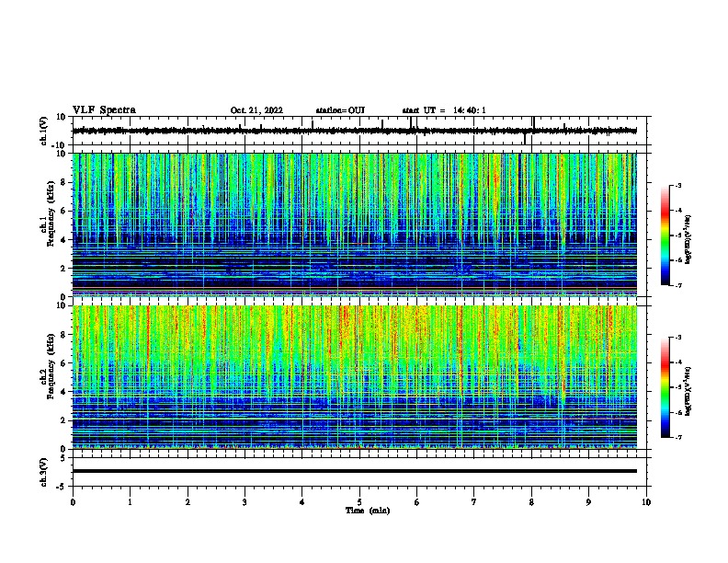Image resolution: width=728 pixels, height=563 pixels.
Task: Click the ch.2 colorbar log(PSD) label
Action: tap(688, 391)
